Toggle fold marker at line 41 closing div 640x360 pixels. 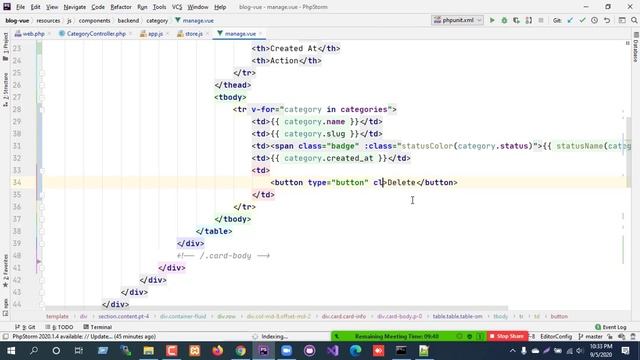tap(42, 268)
